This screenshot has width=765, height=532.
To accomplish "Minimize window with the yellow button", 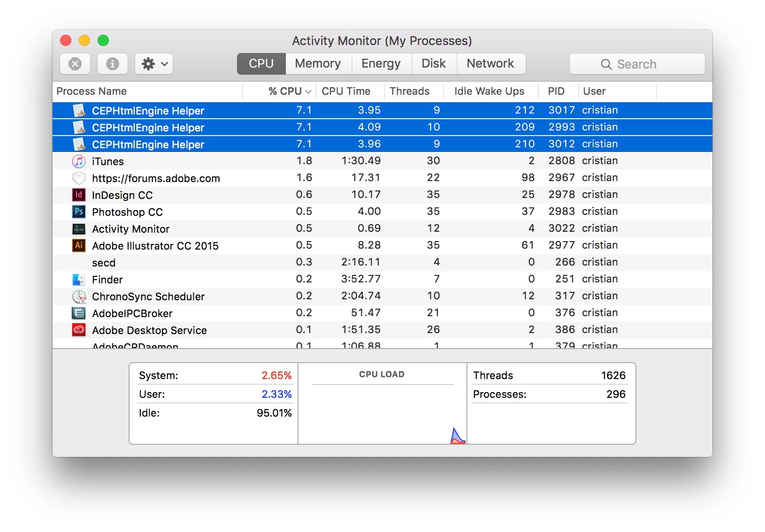I will coord(84,40).
